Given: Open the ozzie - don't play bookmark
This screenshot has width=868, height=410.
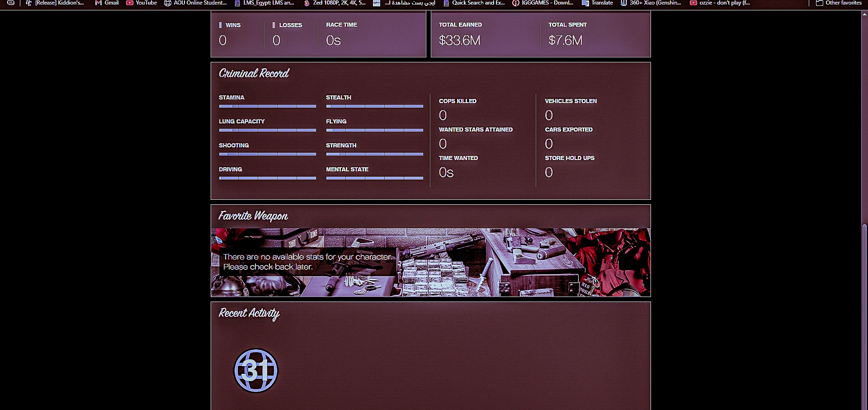Looking at the screenshot, I should pos(720,3).
